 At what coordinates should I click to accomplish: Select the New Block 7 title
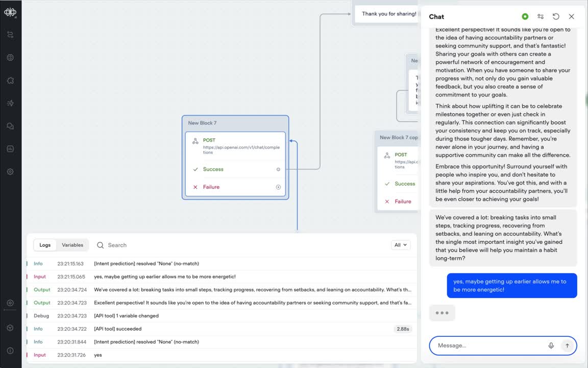(202, 123)
